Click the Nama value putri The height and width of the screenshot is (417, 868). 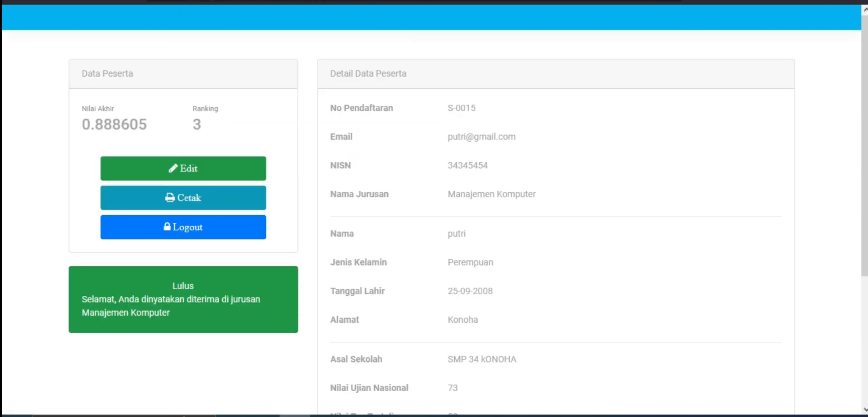(457, 234)
